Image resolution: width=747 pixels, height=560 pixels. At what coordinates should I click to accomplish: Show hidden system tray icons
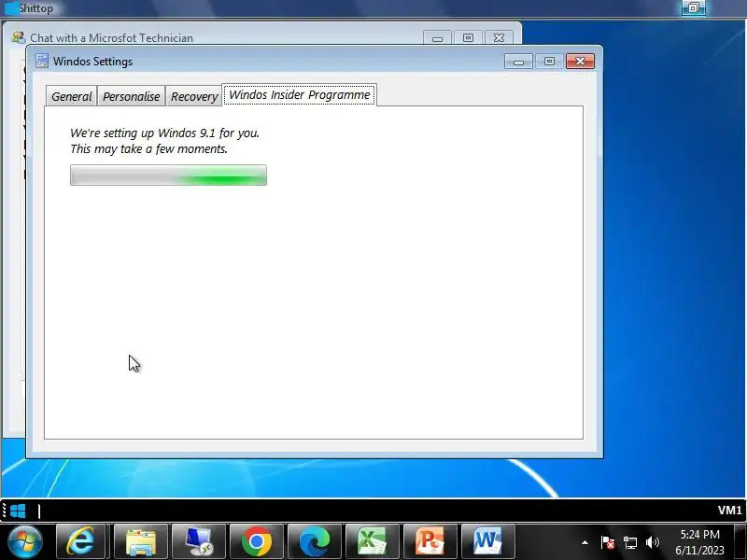[585, 542]
